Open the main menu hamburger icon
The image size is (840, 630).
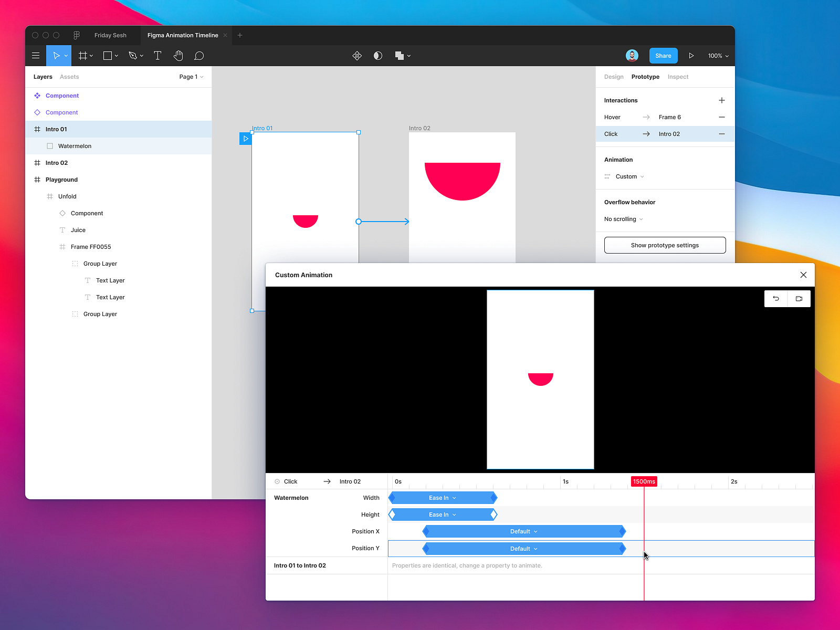click(36, 56)
